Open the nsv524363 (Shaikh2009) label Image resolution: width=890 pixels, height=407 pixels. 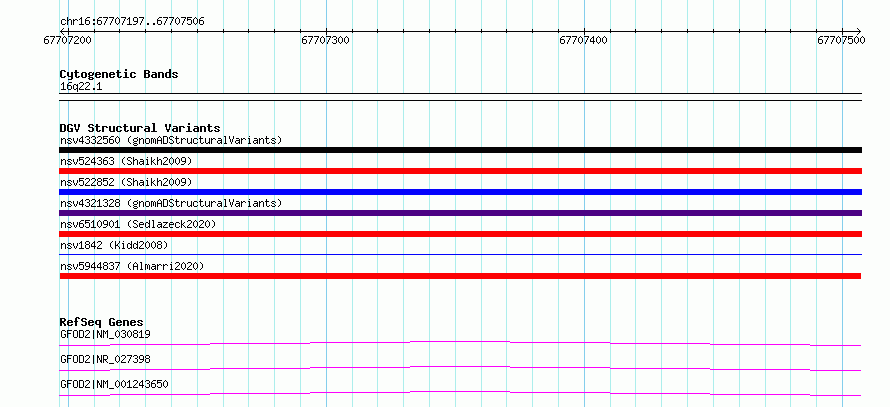126,161
